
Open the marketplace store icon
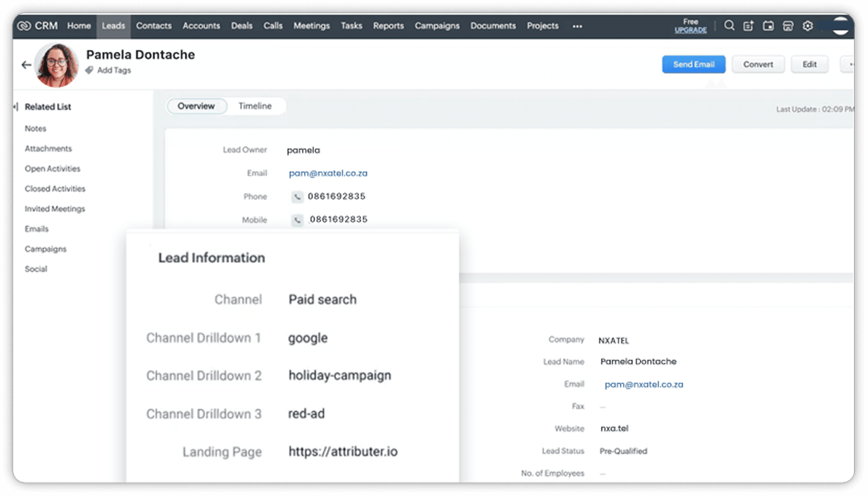[x=788, y=26]
